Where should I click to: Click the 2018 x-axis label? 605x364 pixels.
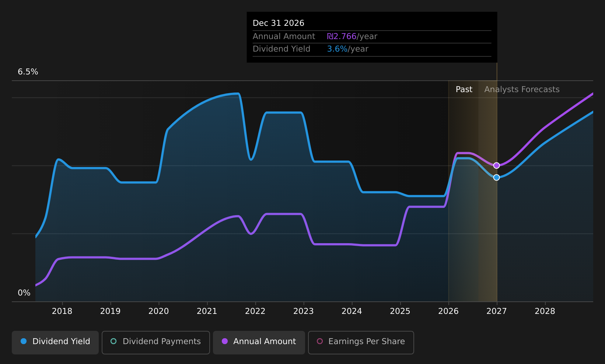(x=62, y=311)
